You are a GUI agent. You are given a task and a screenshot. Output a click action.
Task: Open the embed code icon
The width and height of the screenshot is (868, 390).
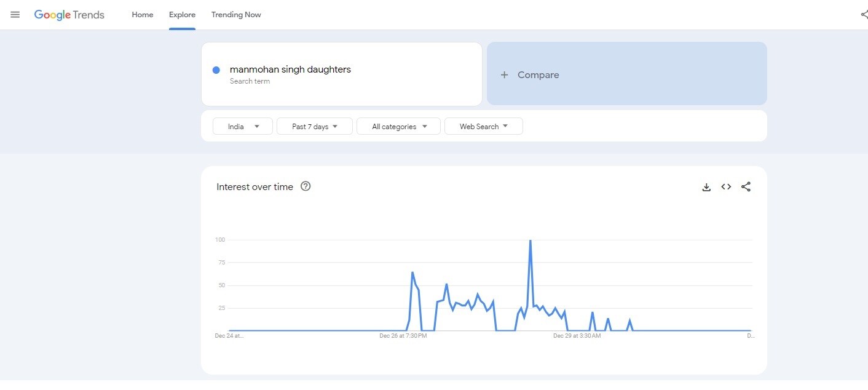pos(726,187)
